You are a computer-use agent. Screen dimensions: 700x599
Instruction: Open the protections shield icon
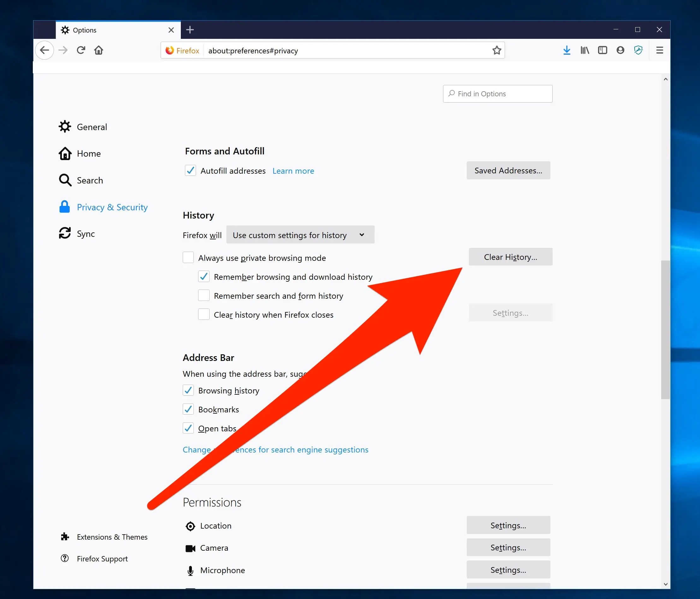coord(638,50)
